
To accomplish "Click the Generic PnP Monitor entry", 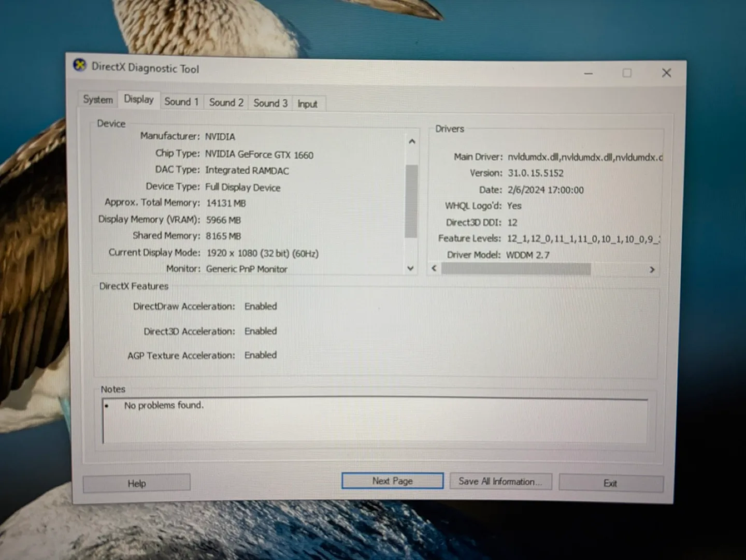I will 247,268.
